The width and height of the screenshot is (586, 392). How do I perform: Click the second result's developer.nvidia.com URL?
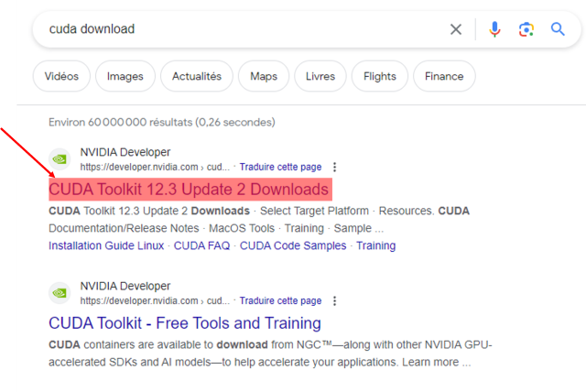(x=155, y=300)
